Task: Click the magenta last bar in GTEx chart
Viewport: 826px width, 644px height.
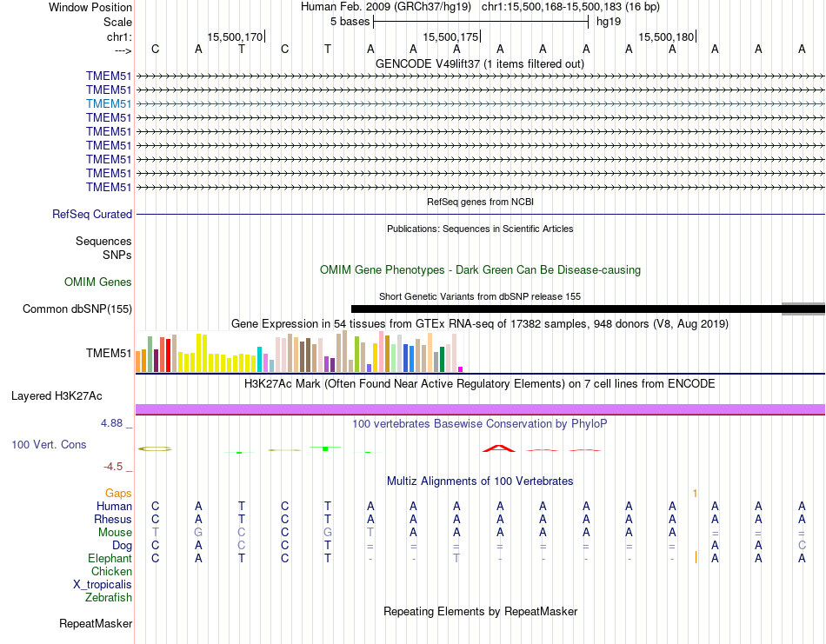Action: coord(461,369)
